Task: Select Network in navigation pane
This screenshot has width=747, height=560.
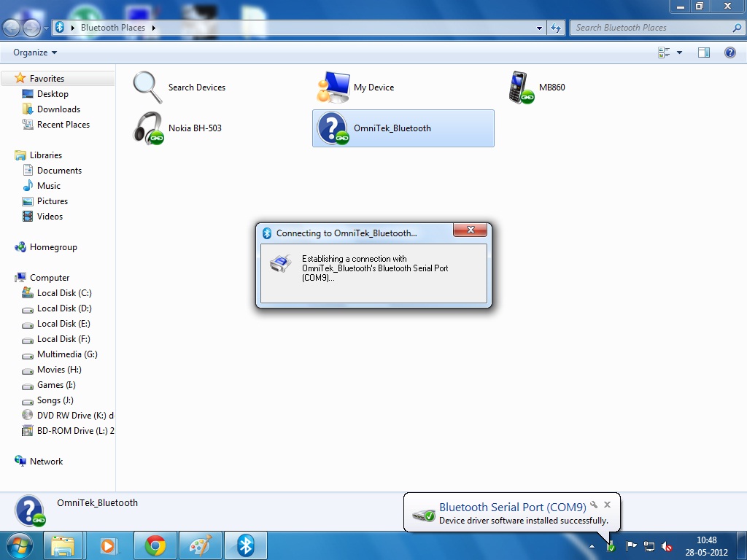Action: tap(46, 462)
